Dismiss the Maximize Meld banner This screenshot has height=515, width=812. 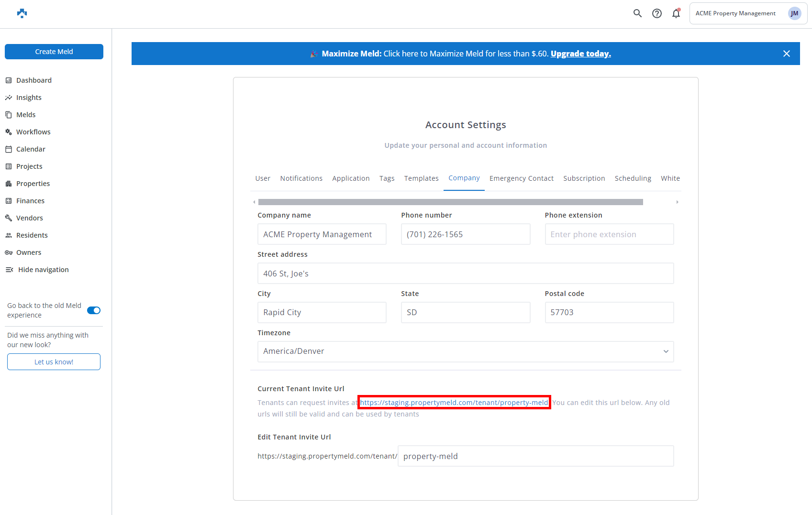(x=786, y=54)
